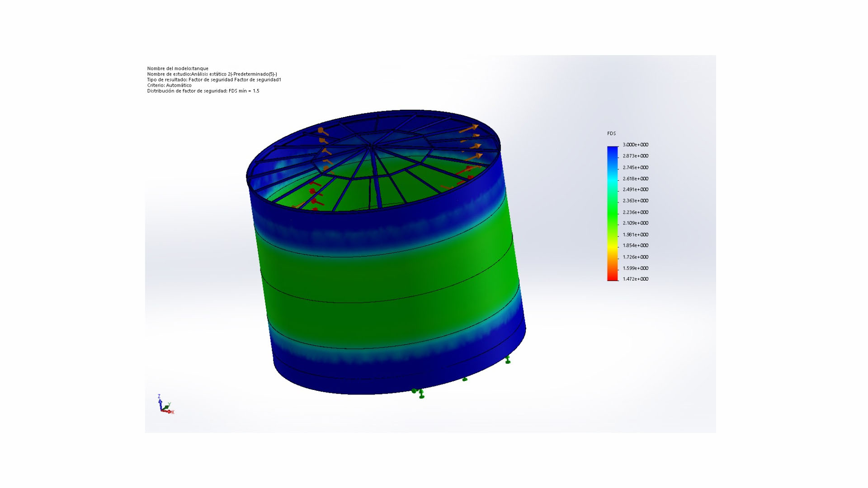Image resolution: width=868 pixels, height=488 pixels.
Task: Click the 'FDS mín = 1.5' distribution text
Action: (x=244, y=91)
